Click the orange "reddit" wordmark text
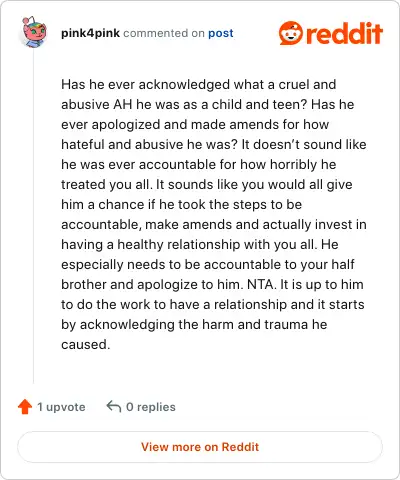The image size is (400, 480). [x=344, y=33]
